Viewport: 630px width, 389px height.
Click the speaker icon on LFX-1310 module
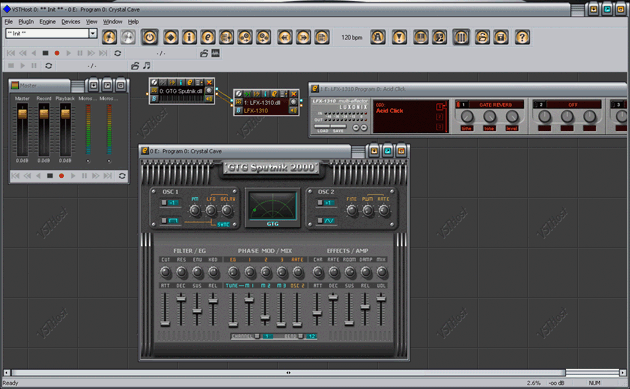pyautogui.click(x=294, y=110)
